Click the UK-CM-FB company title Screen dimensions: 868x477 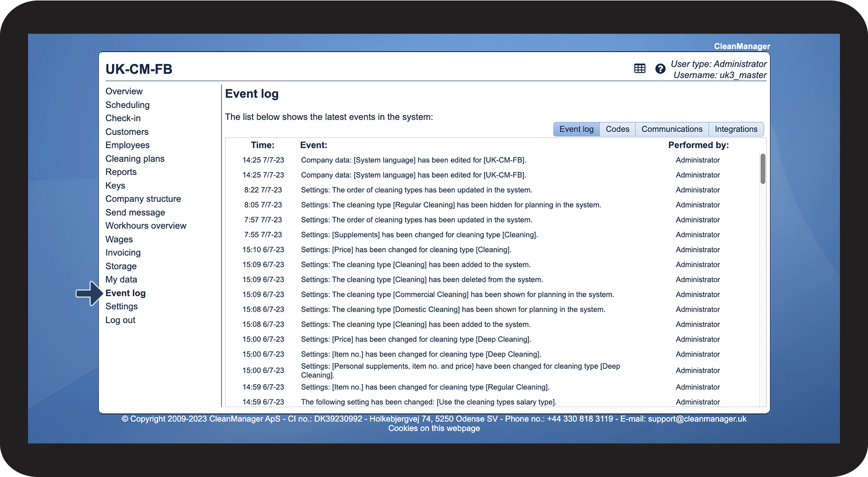coord(139,69)
